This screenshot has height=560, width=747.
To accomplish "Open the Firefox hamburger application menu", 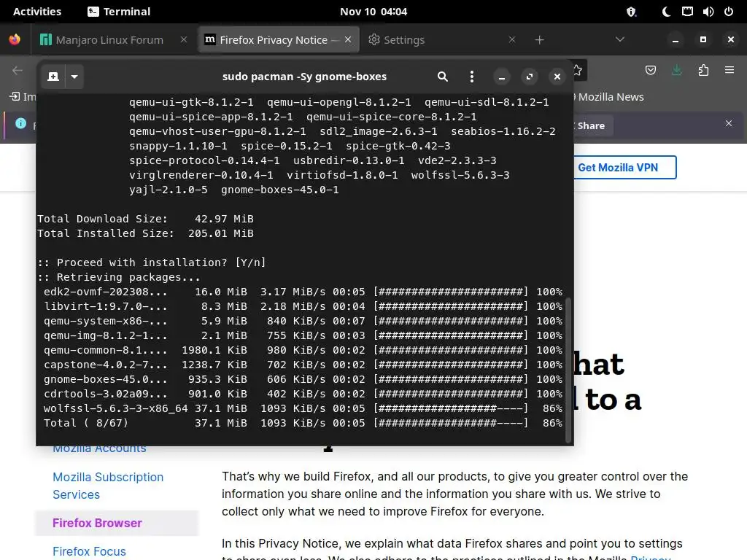I will coord(729,71).
